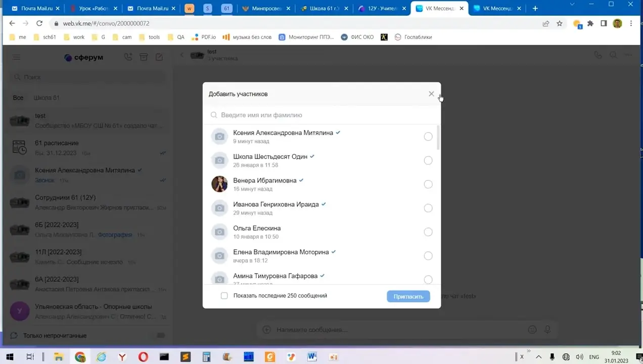The width and height of the screenshot is (643, 364).
Task: Close the Добавить участников dialog
Action: coord(431,94)
